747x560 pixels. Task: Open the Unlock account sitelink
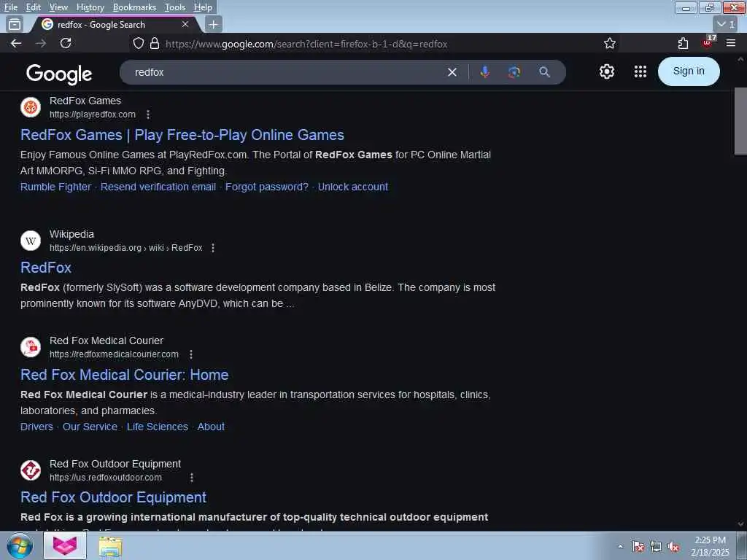click(x=353, y=187)
